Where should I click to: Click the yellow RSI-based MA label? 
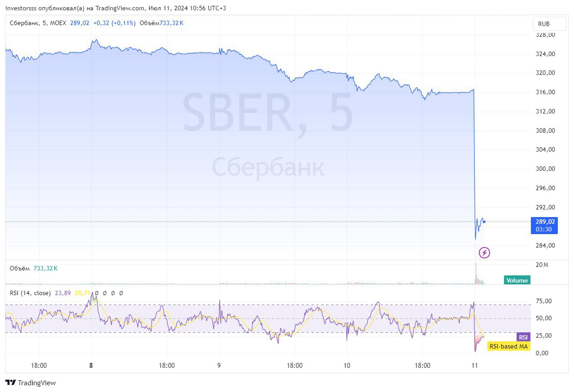[x=508, y=346]
